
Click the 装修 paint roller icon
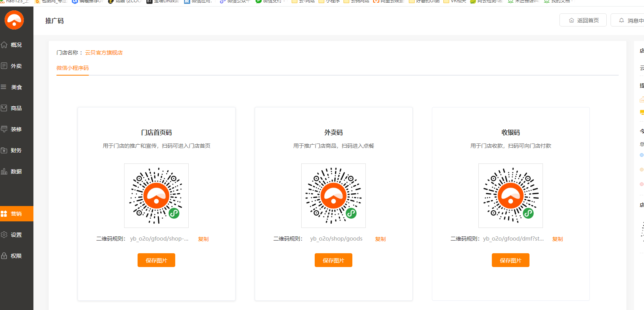click(4, 129)
